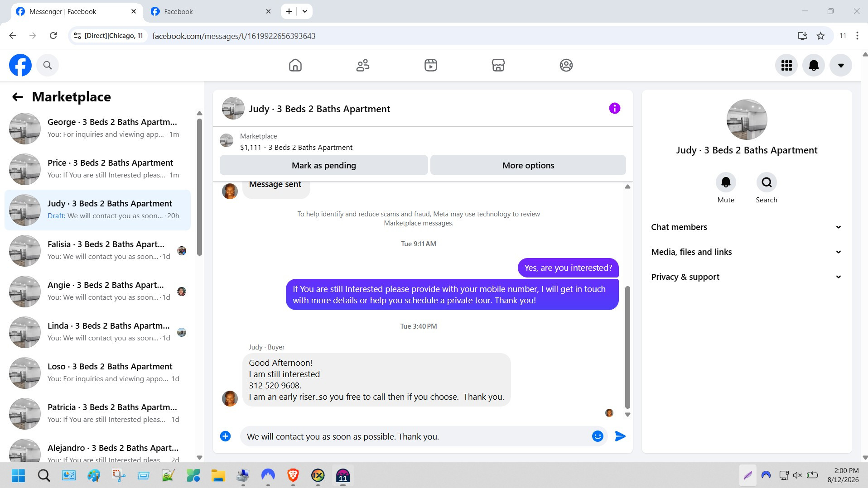
Task: Open a new browser tab with plus
Action: pyautogui.click(x=289, y=12)
